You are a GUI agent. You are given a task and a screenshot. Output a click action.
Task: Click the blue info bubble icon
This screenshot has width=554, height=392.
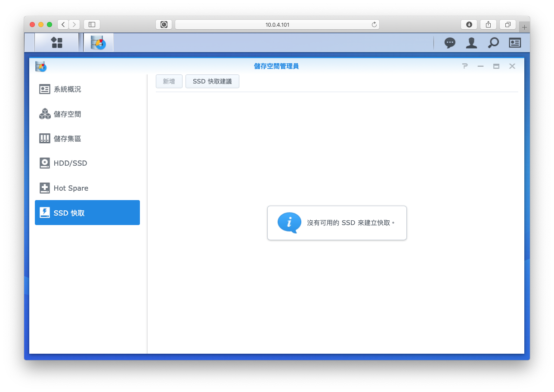click(x=289, y=223)
